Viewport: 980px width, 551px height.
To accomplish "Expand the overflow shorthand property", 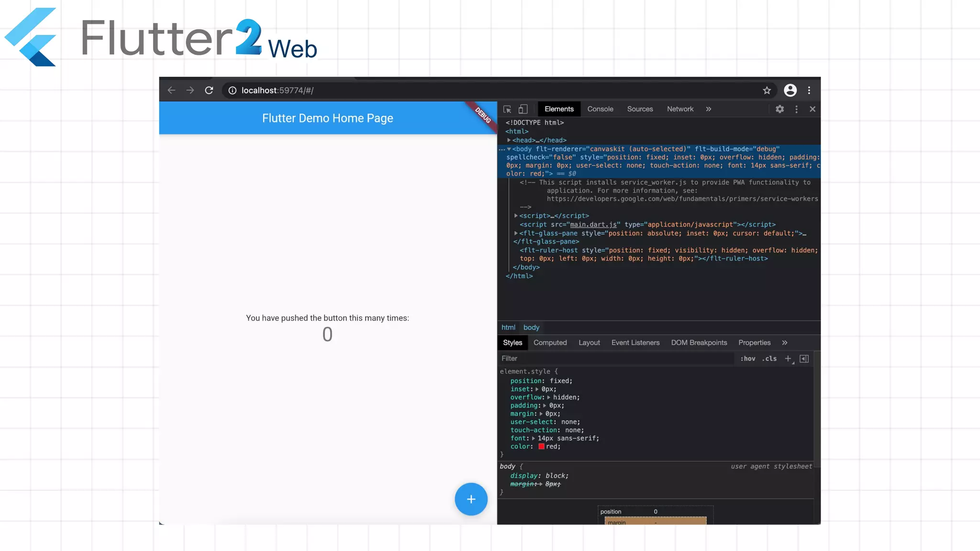I will tap(549, 397).
